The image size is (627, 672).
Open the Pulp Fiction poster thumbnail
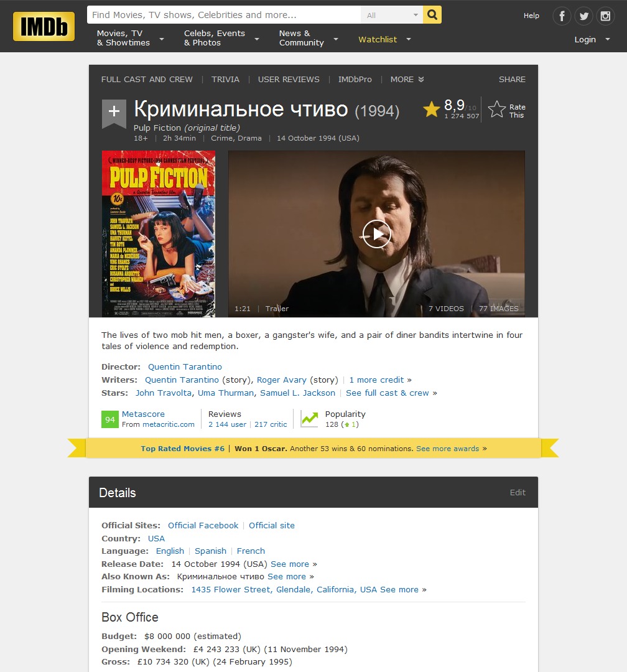[158, 233]
